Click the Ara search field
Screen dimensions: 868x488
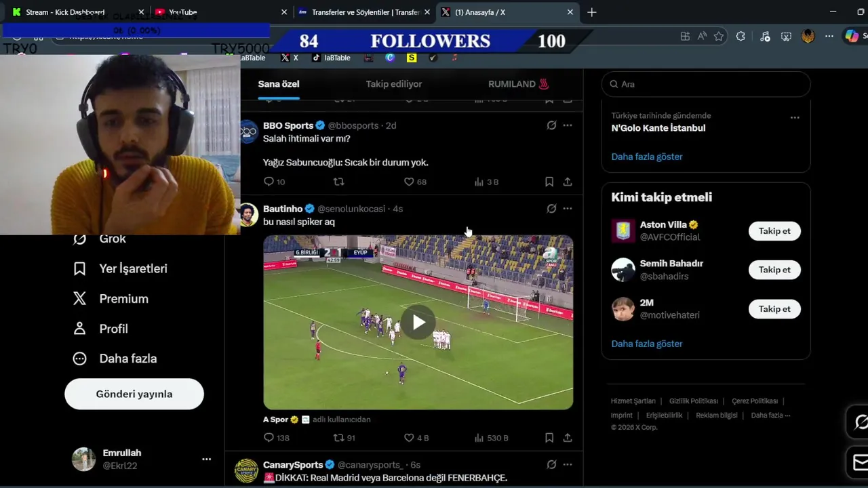coord(706,84)
